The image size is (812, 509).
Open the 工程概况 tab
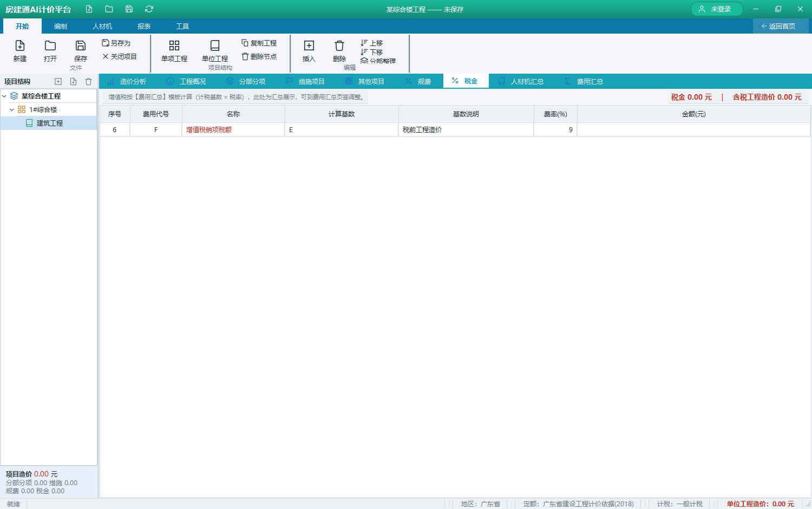186,81
